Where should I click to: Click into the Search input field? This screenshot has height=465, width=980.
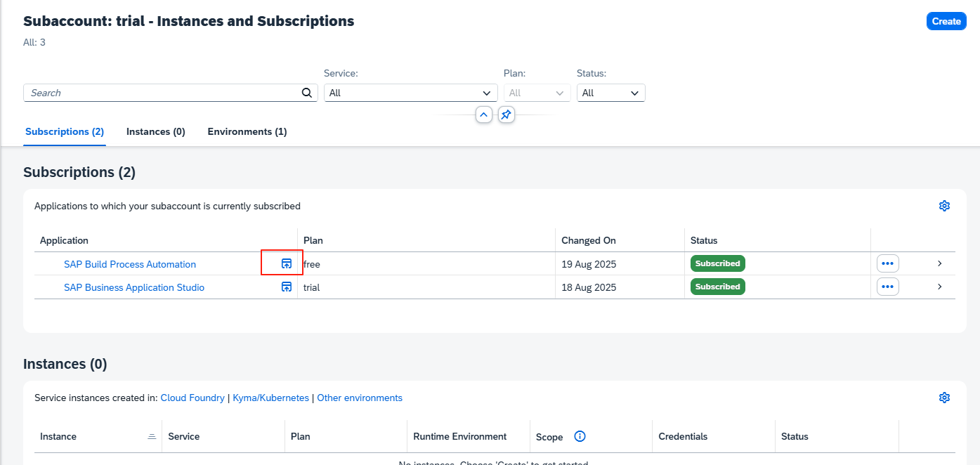[162, 93]
